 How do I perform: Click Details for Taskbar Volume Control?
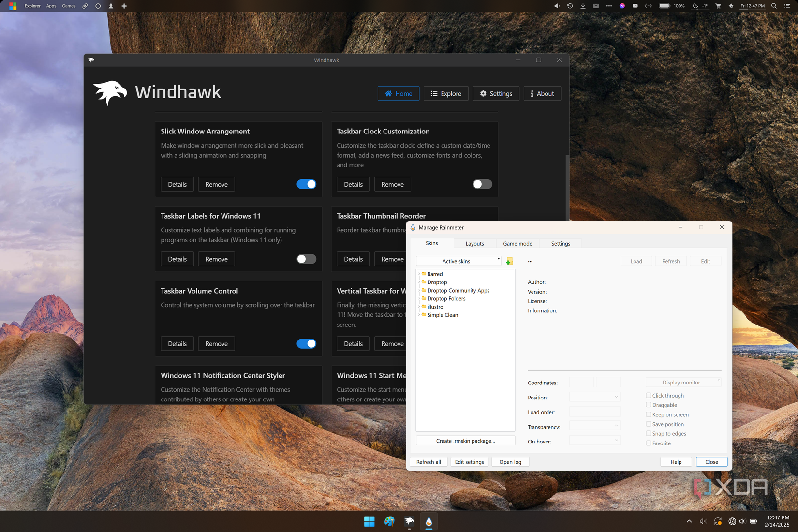[x=177, y=343]
